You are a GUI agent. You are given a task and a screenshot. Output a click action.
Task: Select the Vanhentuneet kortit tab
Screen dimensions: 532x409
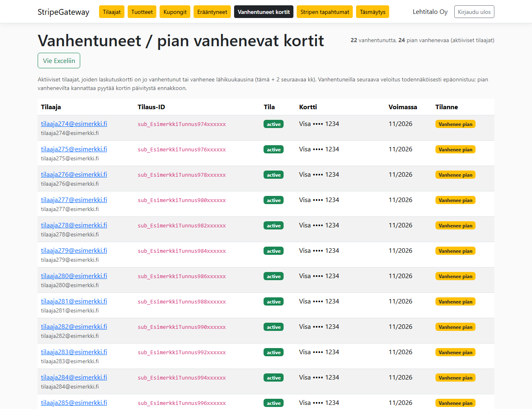pos(264,12)
